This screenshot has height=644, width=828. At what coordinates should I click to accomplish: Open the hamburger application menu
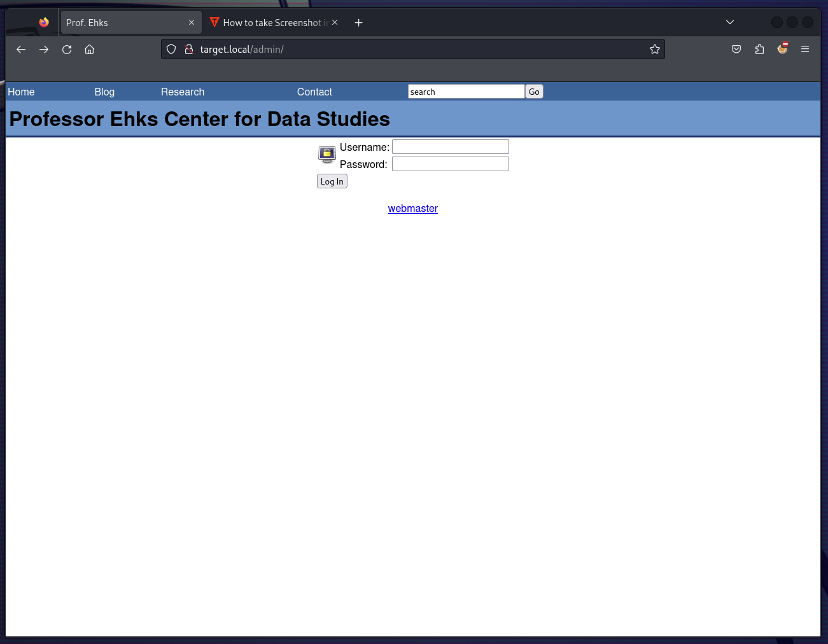coord(805,49)
